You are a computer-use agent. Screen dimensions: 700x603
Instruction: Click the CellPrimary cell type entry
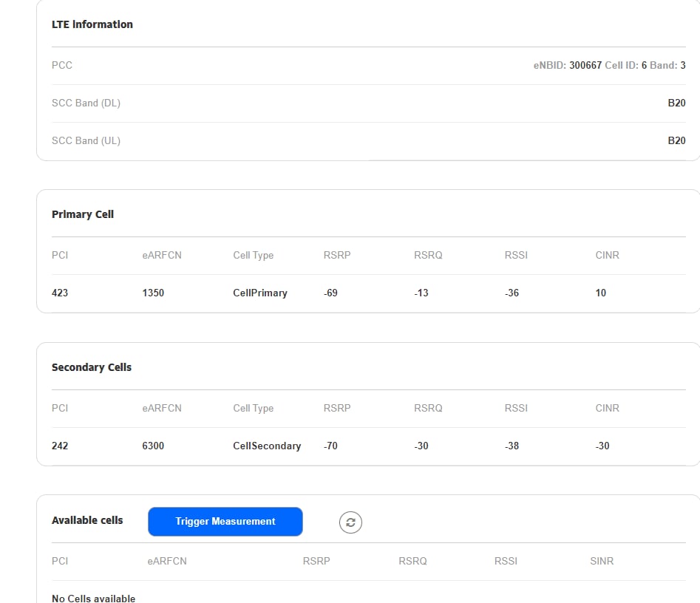260,293
